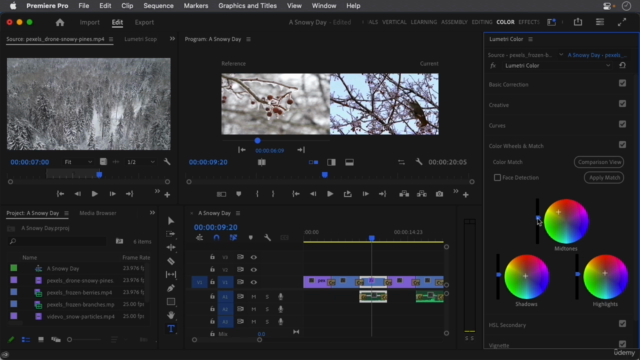Switch to the Import tab
640x360 pixels.
pos(89,22)
